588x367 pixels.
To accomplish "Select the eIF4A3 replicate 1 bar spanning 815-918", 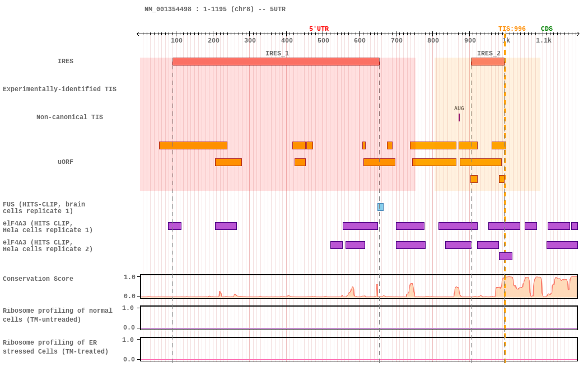I will [x=458, y=226].
